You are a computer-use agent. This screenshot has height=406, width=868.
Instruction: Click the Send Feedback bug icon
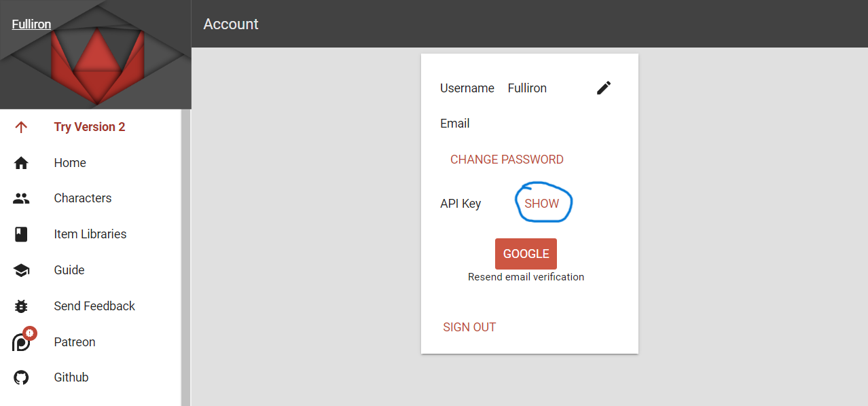(21, 306)
